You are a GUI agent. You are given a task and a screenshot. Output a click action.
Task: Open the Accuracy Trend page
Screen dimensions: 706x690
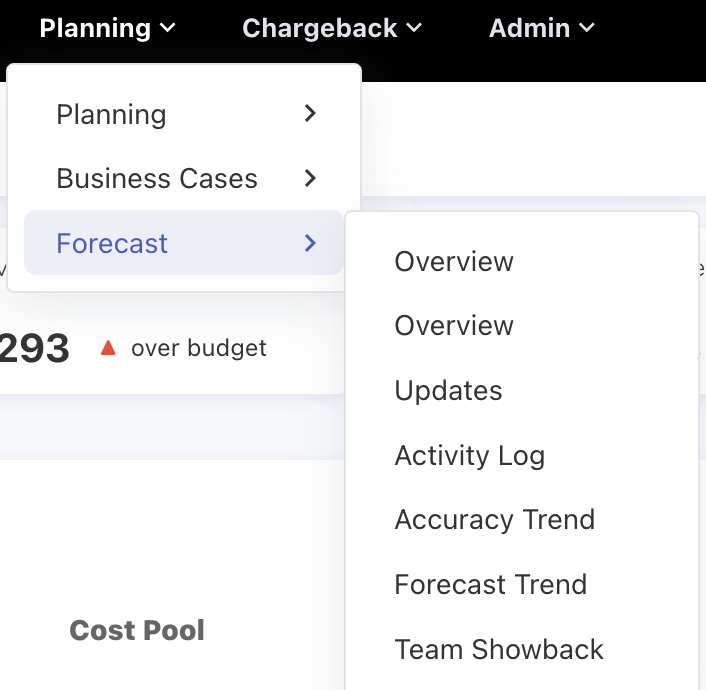pos(494,520)
